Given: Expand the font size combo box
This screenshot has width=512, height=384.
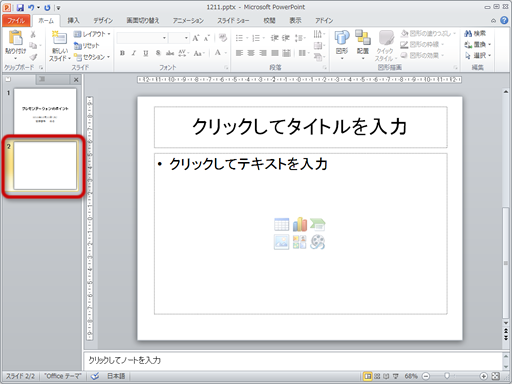Looking at the screenshot, I should coord(186,38).
